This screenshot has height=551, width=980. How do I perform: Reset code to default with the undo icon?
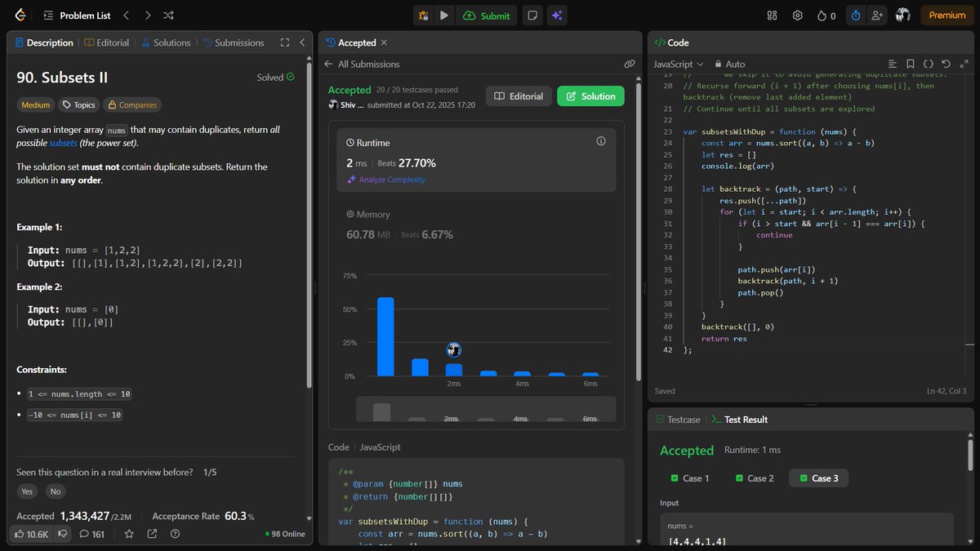pyautogui.click(x=946, y=64)
